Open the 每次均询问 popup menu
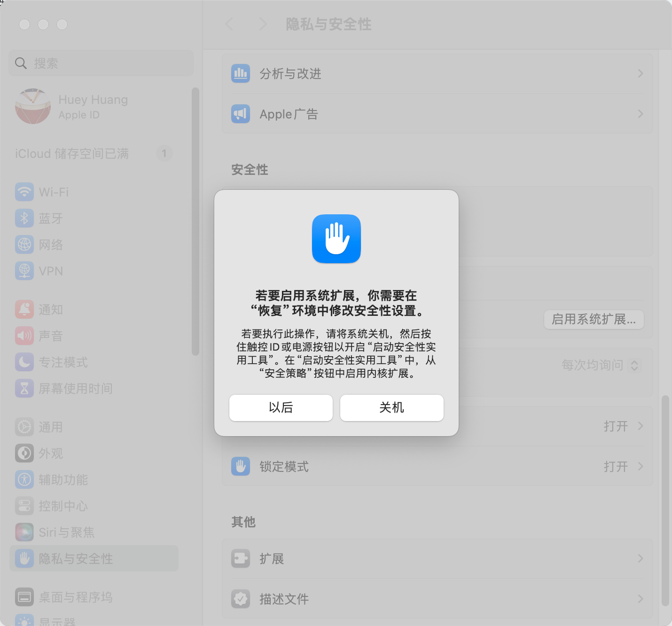This screenshot has width=672, height=626. 601,365
